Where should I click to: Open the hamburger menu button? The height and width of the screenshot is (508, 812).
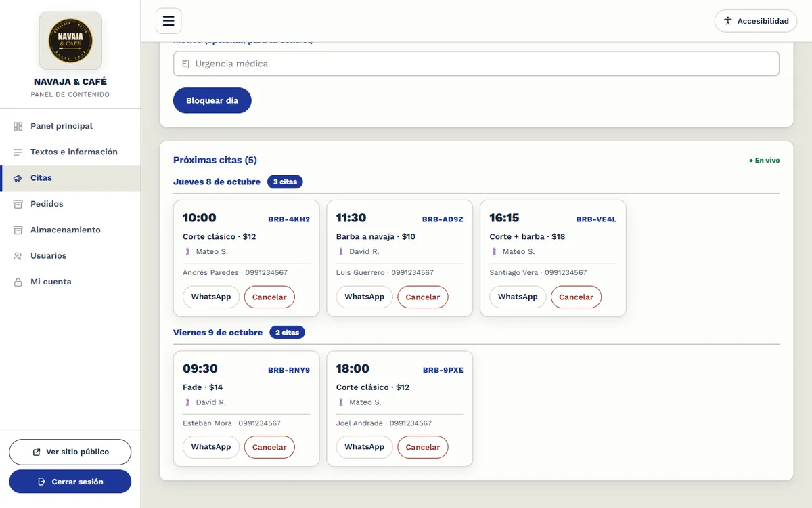[168, 20]
